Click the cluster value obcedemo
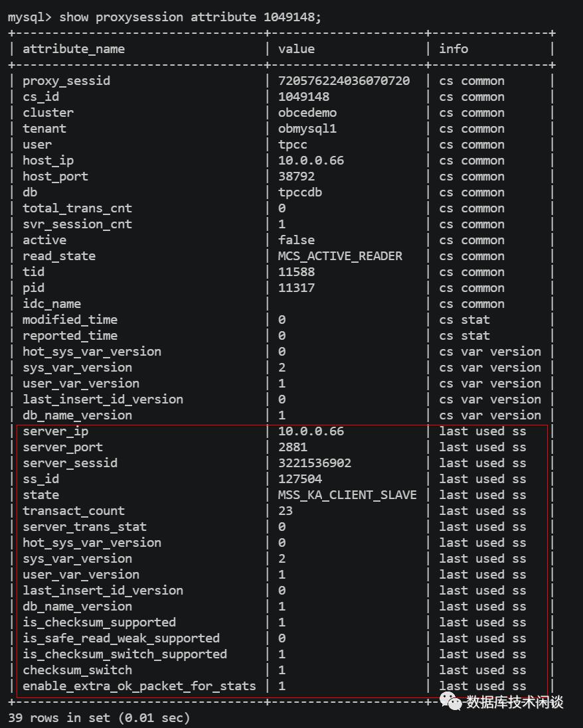This screenshot has width=583, height=728. point(307,113)
